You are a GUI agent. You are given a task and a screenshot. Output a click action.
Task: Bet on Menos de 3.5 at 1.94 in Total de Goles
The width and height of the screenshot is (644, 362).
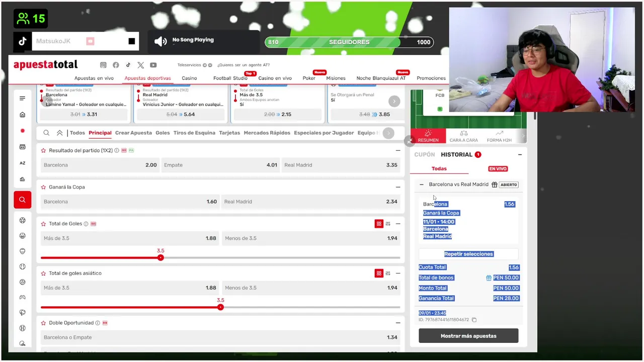click(x=310, y=238)
